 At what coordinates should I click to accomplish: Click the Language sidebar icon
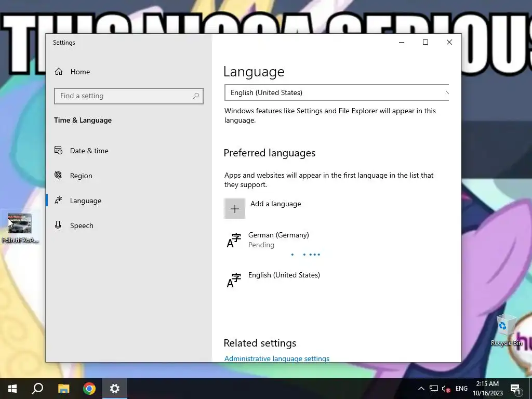(x=58, y=200)
